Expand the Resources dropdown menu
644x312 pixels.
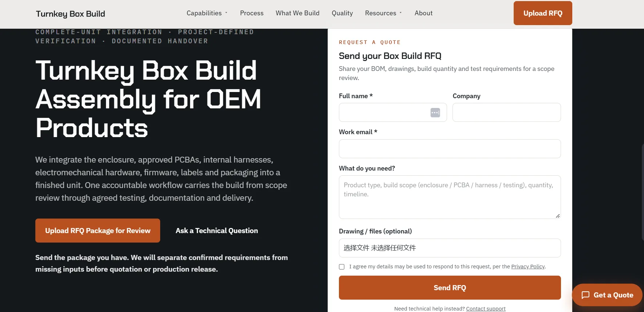[x=383, y=13]
